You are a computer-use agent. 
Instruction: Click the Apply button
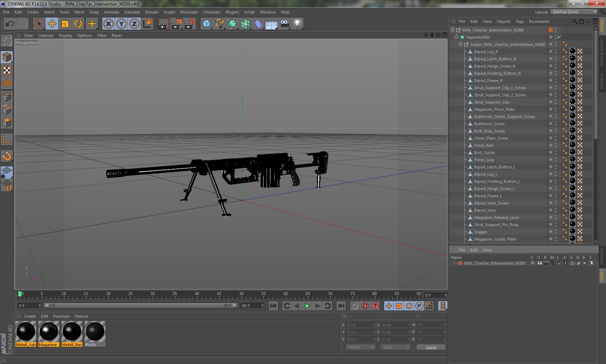pyautogui.click(x=431, y=347)
